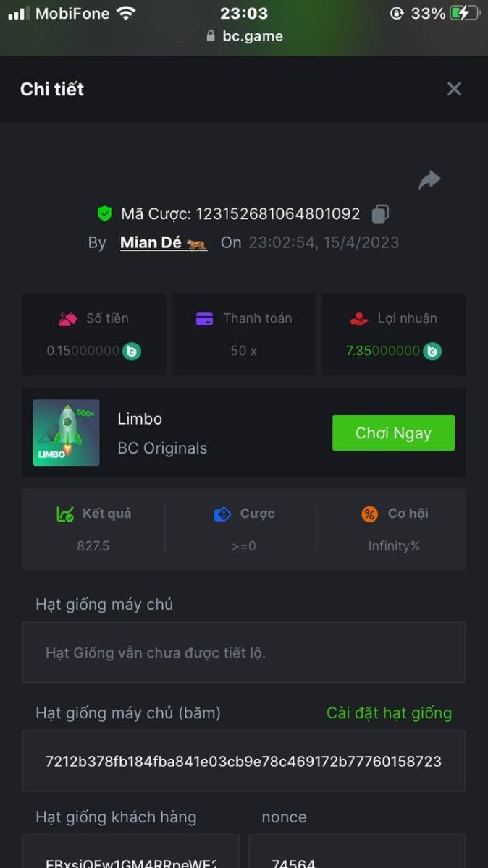Tap the Số tiền amount icon
488x868 pixels.
(67, 318)
